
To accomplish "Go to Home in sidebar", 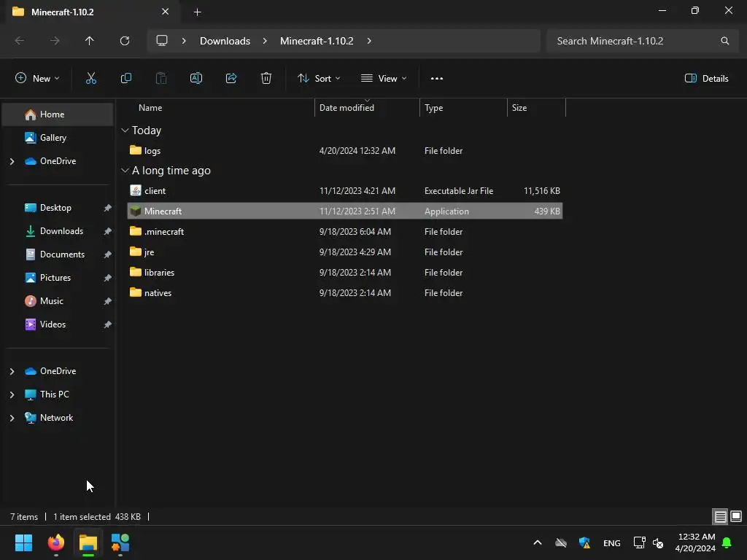I will (x=58, y=114).
